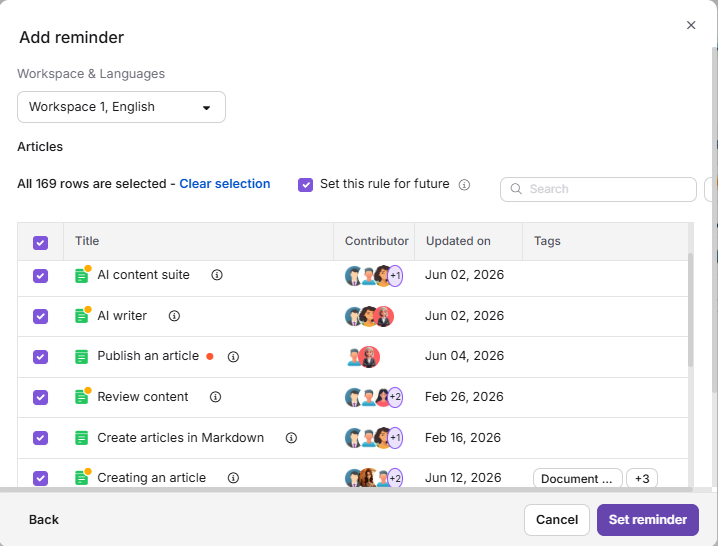Click info icon next to Set this rule for future

coord(464,185)
